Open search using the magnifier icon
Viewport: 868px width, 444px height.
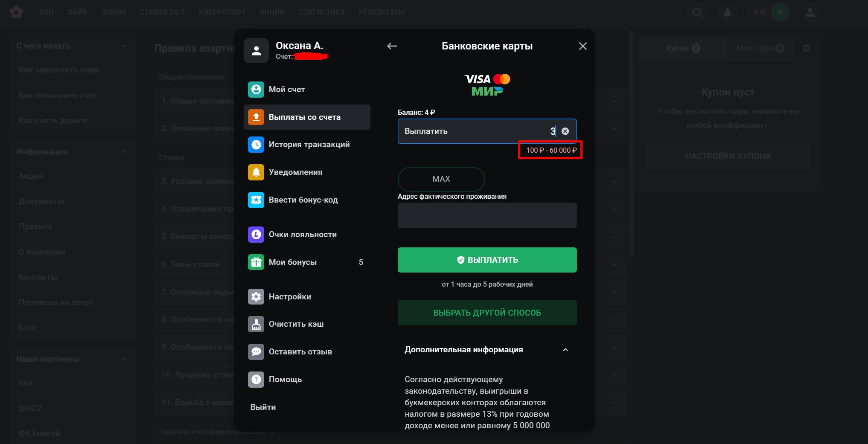tap(697, 13)
